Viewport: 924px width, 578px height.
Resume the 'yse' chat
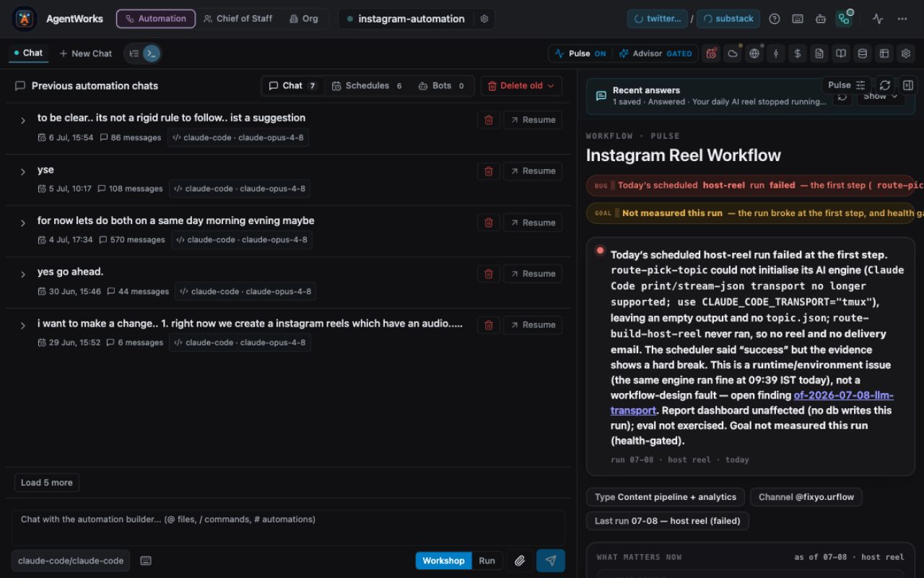(532, 171)
